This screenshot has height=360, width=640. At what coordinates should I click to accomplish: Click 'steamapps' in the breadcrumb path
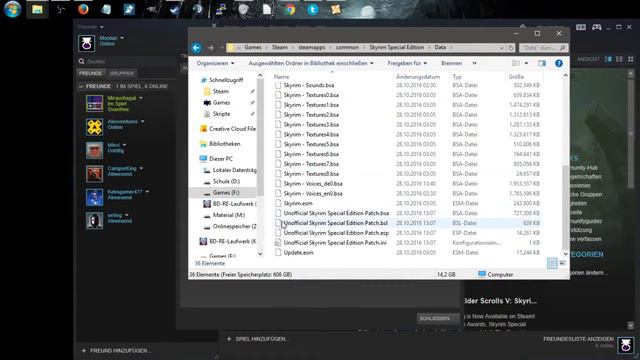[312, 47]
